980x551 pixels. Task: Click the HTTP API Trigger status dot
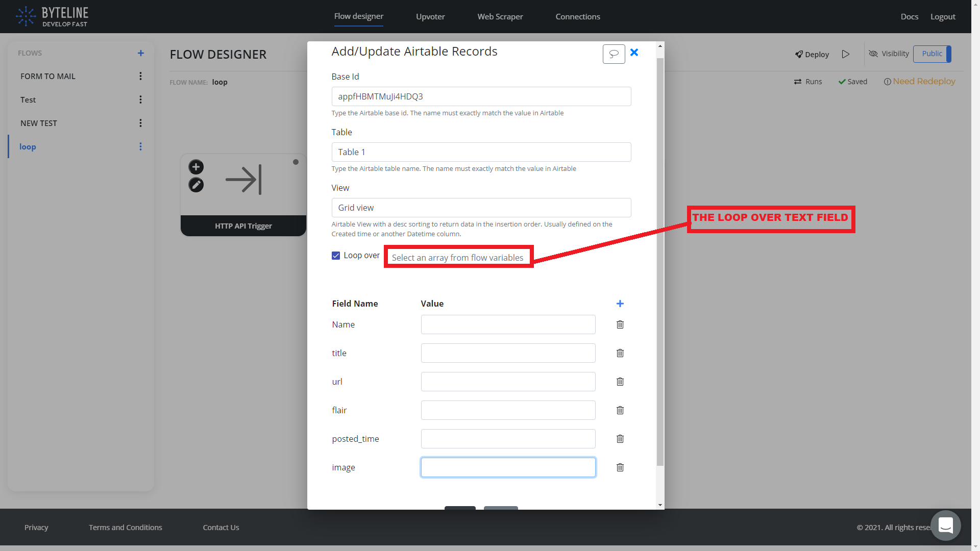[x=296, y=162]
